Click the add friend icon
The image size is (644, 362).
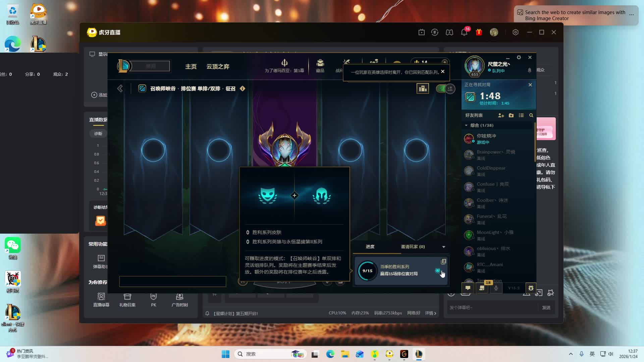pos(501,115)
